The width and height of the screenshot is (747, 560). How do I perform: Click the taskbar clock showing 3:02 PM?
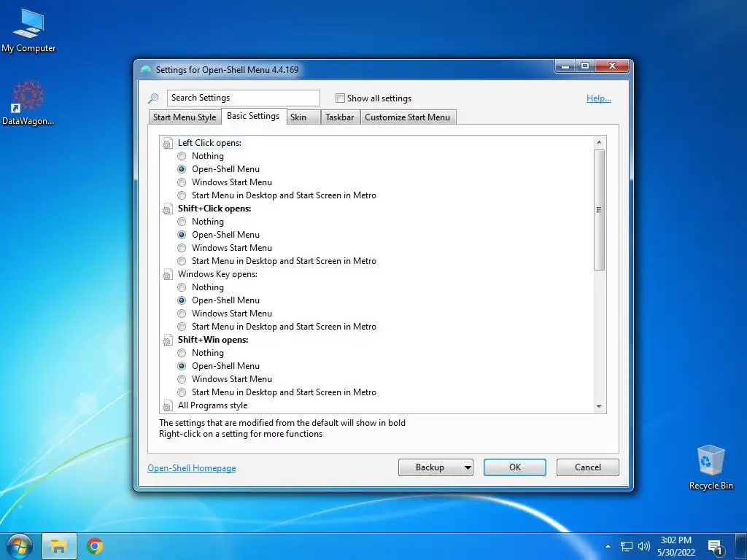676,546
